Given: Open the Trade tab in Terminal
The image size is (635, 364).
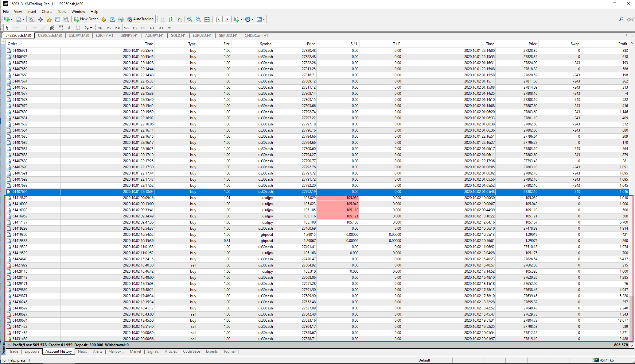Looking at the screenshot, I should (x=14, y=351).
